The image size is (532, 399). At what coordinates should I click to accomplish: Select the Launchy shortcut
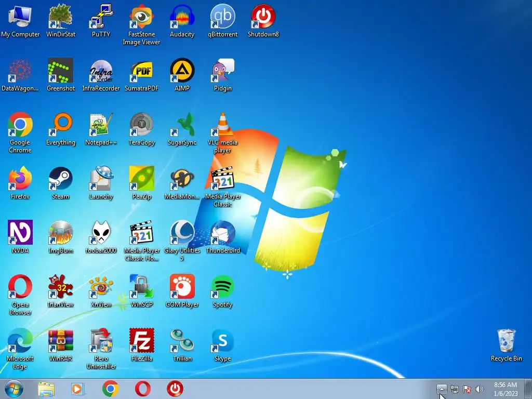(101, 183)
